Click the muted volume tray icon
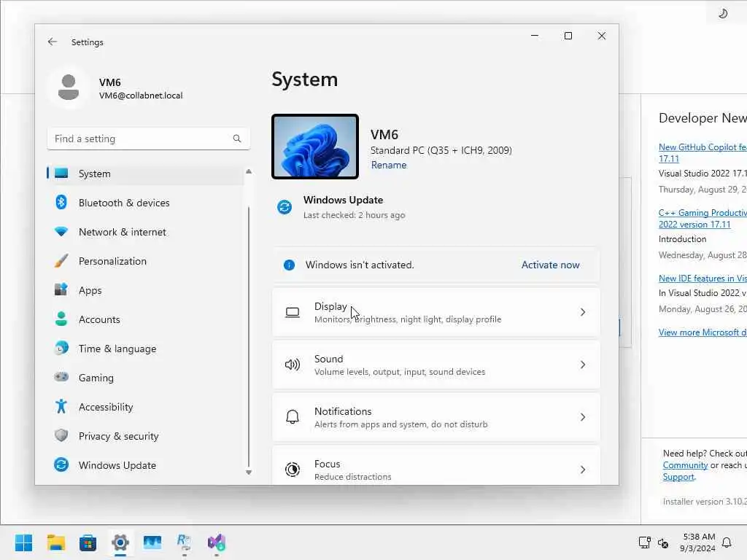Viewport: 747px width, 560px height. click(x=663, y=542)
